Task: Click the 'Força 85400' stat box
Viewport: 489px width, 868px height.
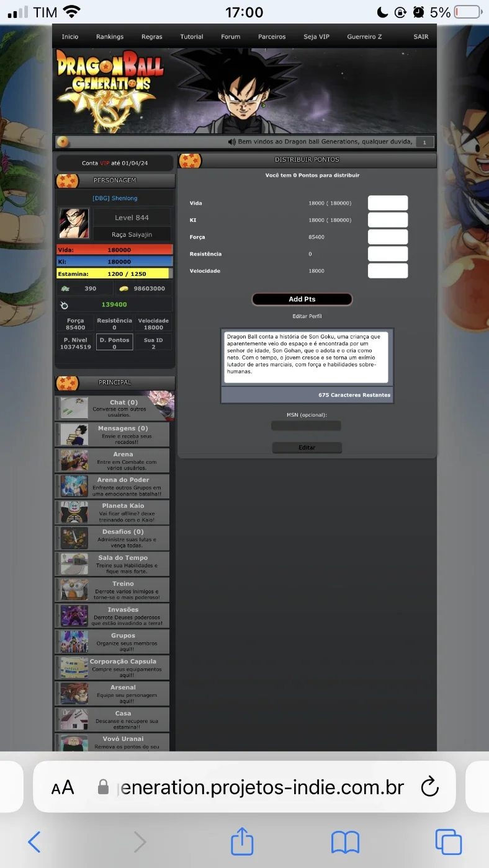Action: coord(76,324)
